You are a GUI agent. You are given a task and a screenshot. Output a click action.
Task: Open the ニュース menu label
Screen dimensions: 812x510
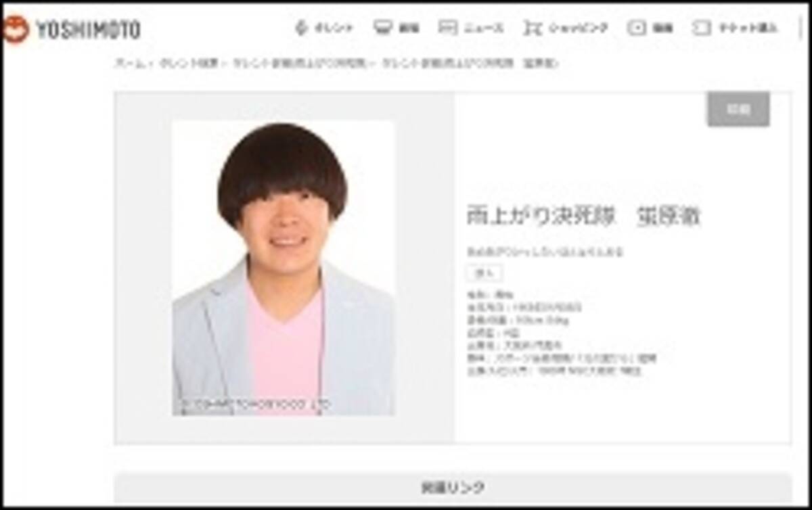483,28
